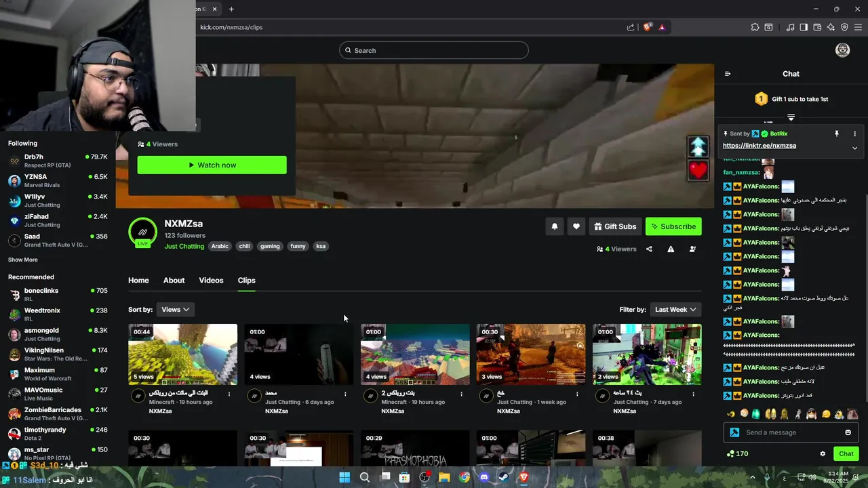Open asmongold in Recommended list

click(x=58, y=334)
